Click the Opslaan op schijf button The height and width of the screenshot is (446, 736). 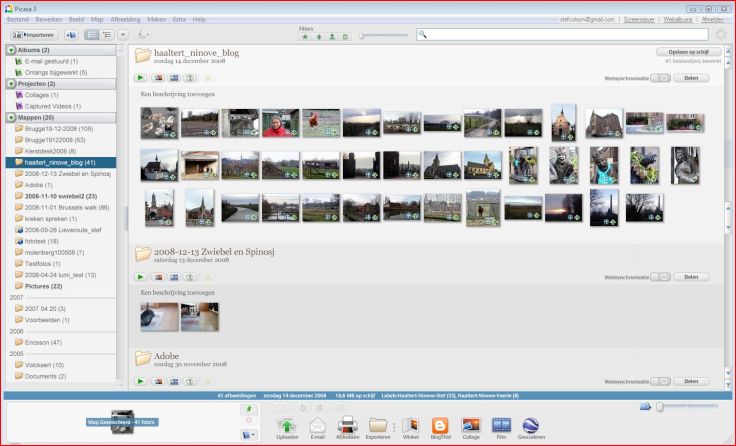coord(688,51)
